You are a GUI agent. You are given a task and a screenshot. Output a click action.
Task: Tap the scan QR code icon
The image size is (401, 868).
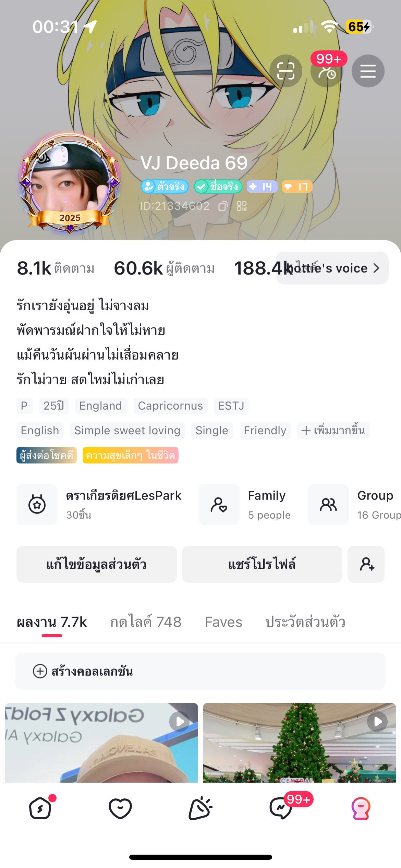285,71
